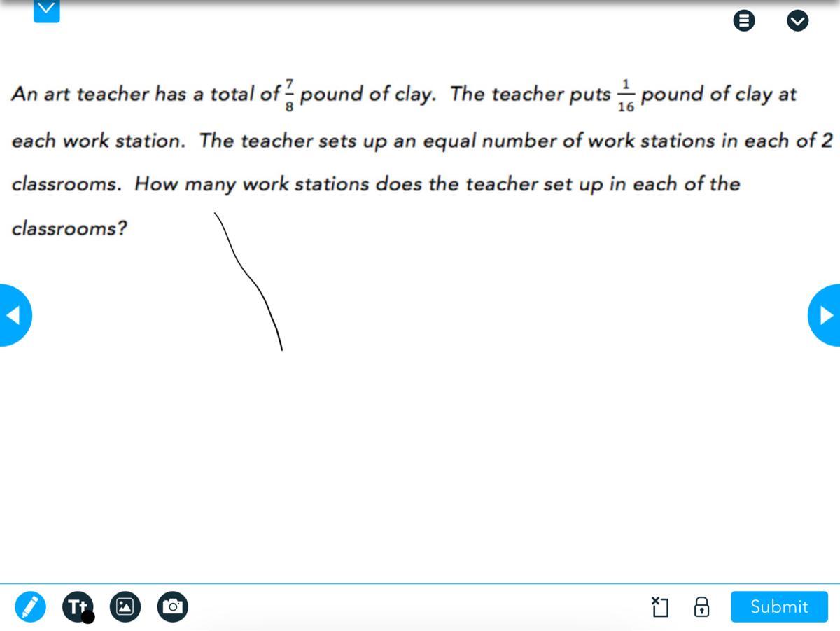The width and height of the screenshot is (840, 631).
Task: Submit the answer
Action: point(779,606)
